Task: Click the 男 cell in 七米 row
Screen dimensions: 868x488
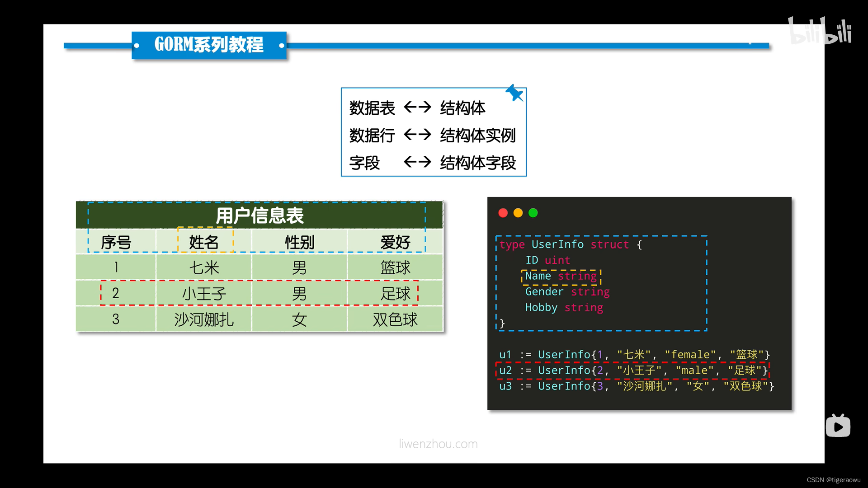Action: point(299,267)
